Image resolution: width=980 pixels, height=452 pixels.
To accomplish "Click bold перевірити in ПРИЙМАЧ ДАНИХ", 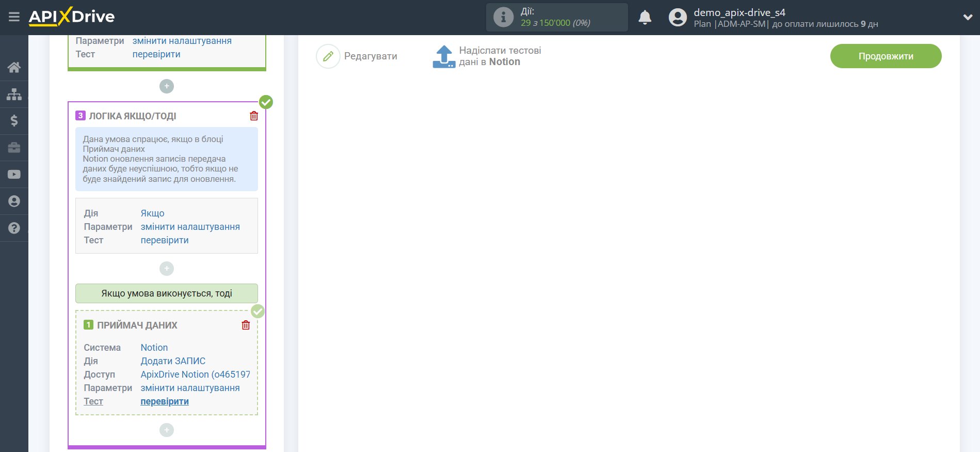I will [165, 401].
